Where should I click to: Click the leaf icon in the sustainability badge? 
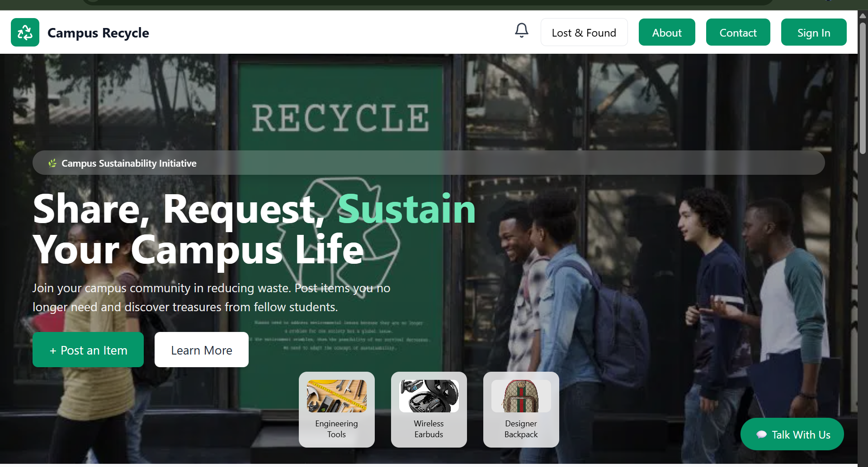click(52, 163)
